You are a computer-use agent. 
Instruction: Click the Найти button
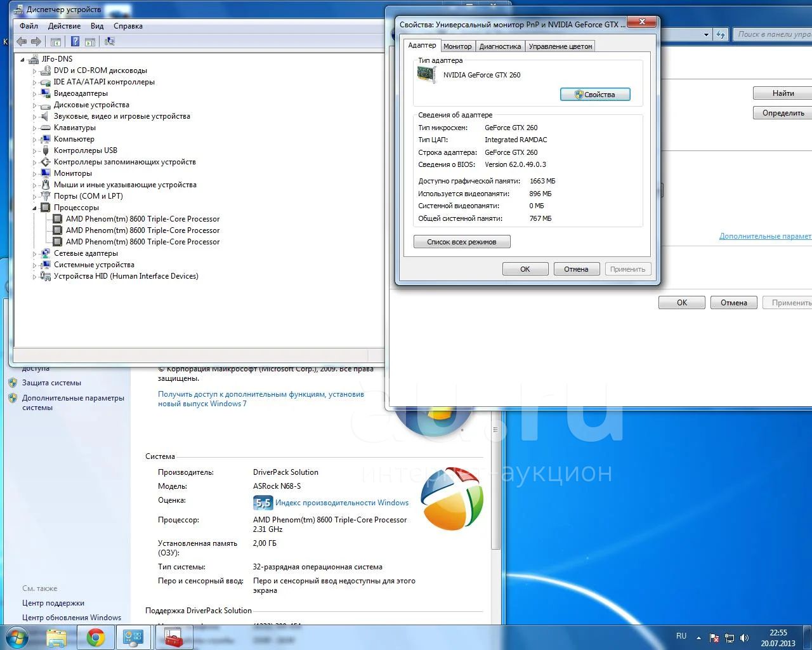pyautogui.click(x=783, y=93)
